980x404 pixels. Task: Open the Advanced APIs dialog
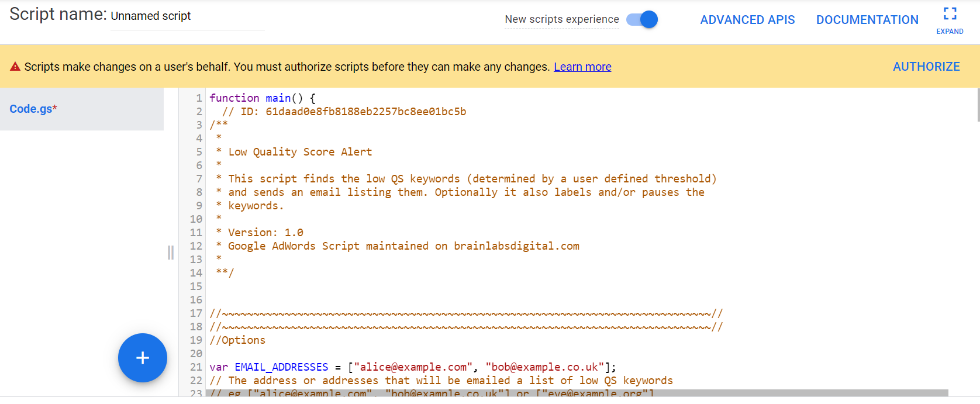point(747,20)
